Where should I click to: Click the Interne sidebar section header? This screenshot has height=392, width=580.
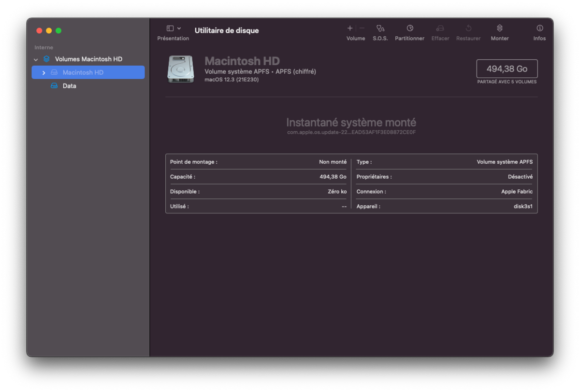pos(43,47)
